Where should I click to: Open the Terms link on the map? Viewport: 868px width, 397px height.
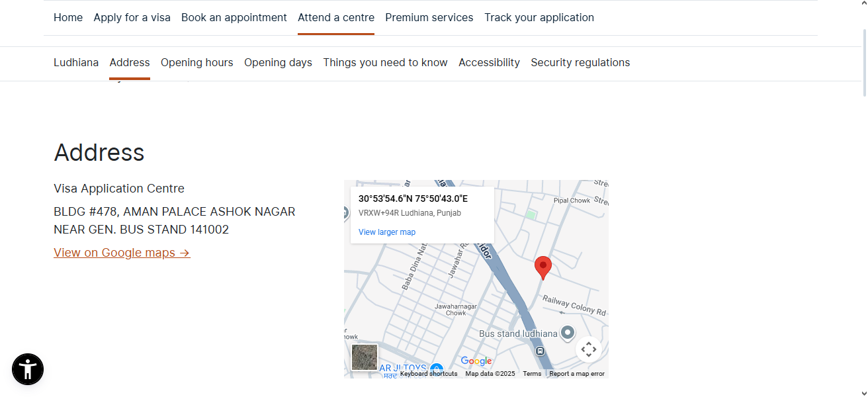pyautogui.click(x=532, y=373)
